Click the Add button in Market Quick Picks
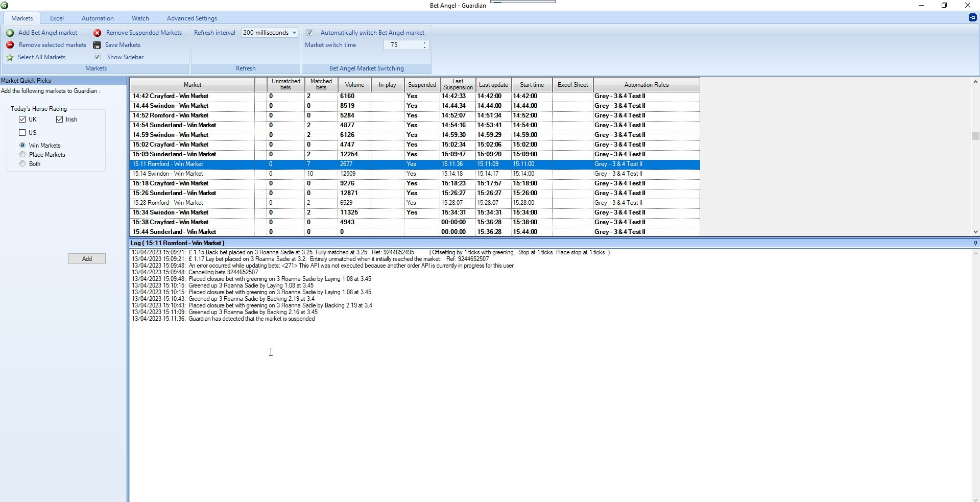 [87, 259]
